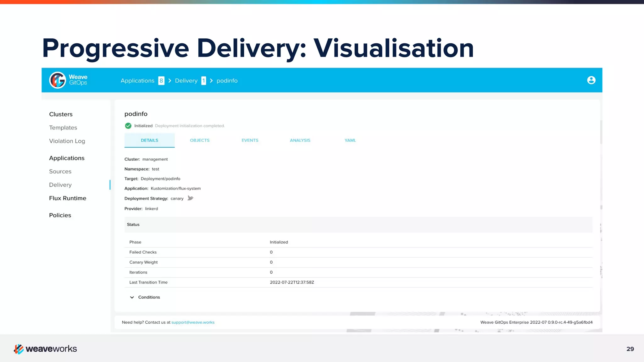Click the canary bird icon
Image resolution: width=644 pixels, height=362 pixels.
tap(190, 198)
